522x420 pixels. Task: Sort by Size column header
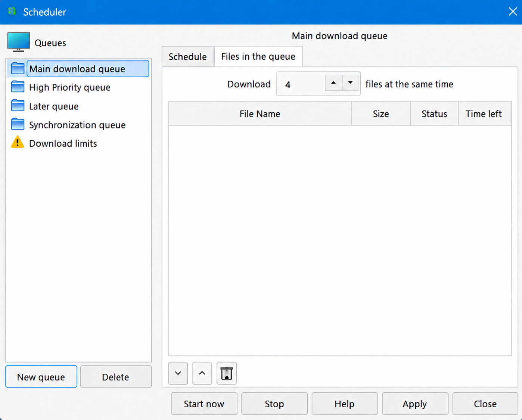381,113
